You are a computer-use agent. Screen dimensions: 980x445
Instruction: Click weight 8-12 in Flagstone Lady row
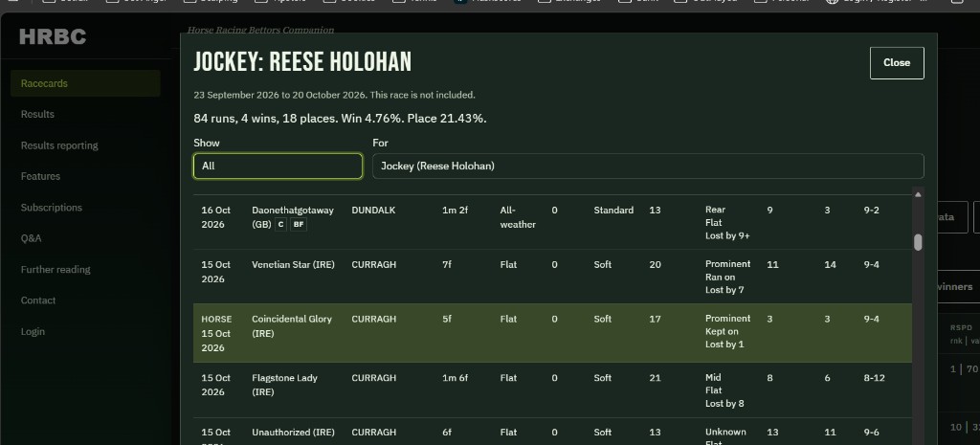coord(874,377)
